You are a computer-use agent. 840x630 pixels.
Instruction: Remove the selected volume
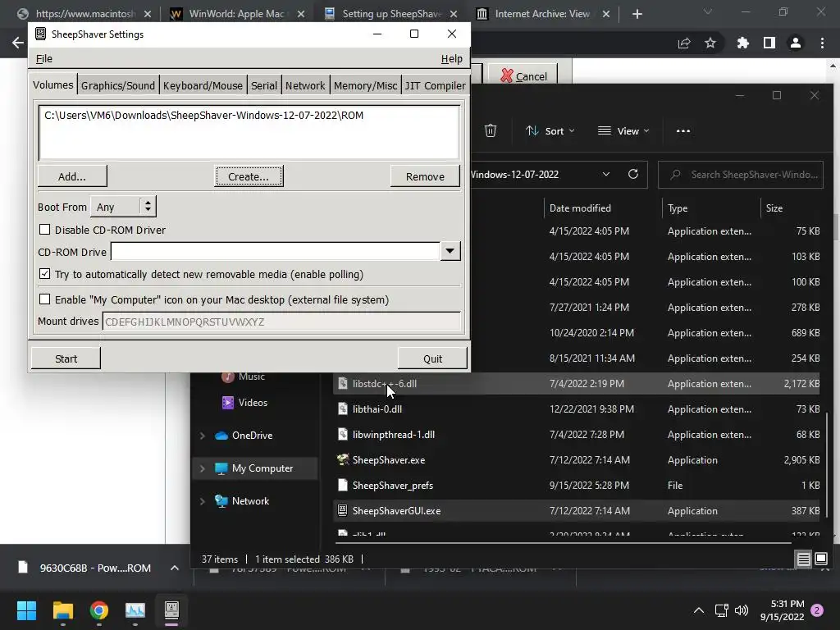pyautogui.click(x=425, y=176)
